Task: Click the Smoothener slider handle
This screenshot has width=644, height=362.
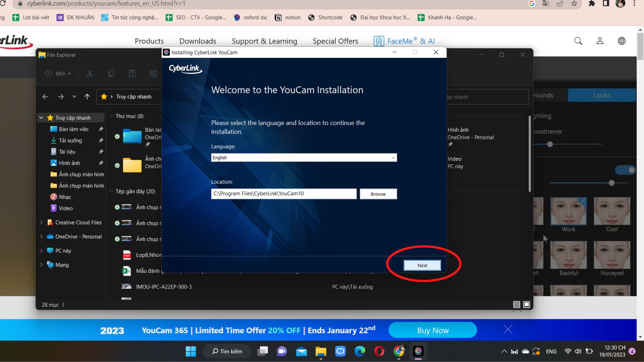Action: point(550,144)
